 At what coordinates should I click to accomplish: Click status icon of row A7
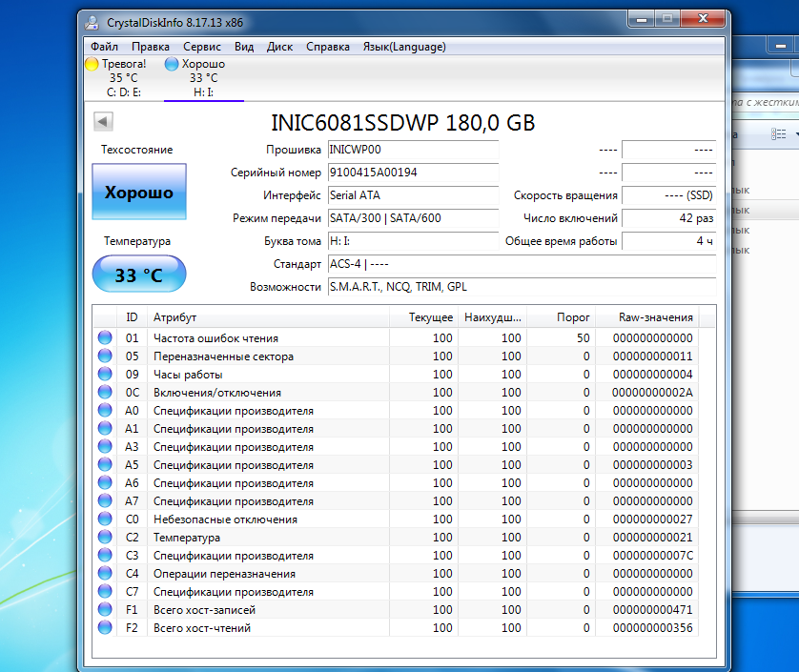click(x=105, y=500)
